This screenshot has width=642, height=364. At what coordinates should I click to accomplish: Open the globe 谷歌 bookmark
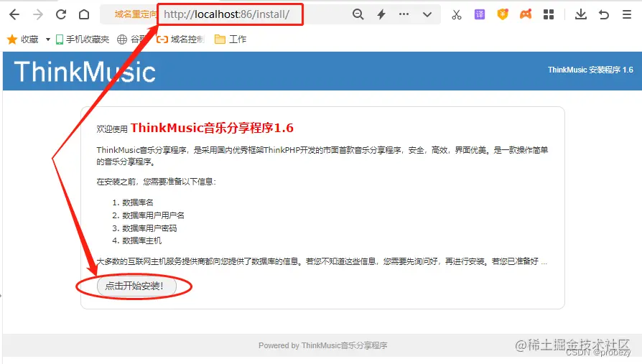point(131,39)
